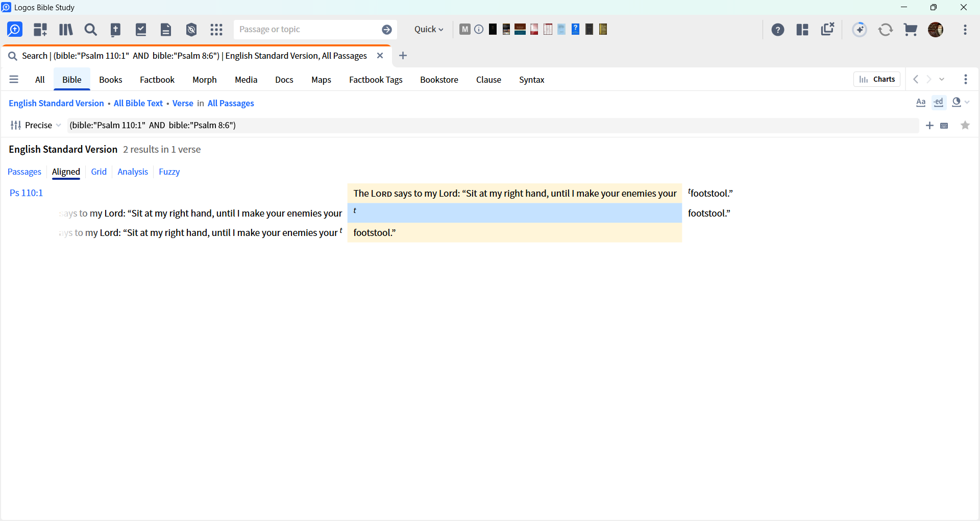980x521 pixels.
Task: Open the Dashboard add-card icon
Action: (40, 30)
